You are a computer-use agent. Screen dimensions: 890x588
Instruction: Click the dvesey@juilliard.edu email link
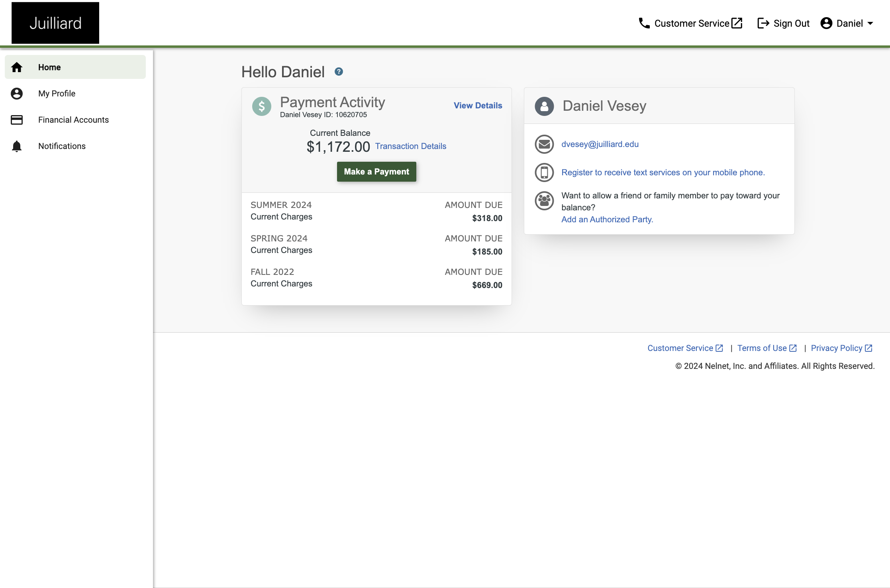600,144
